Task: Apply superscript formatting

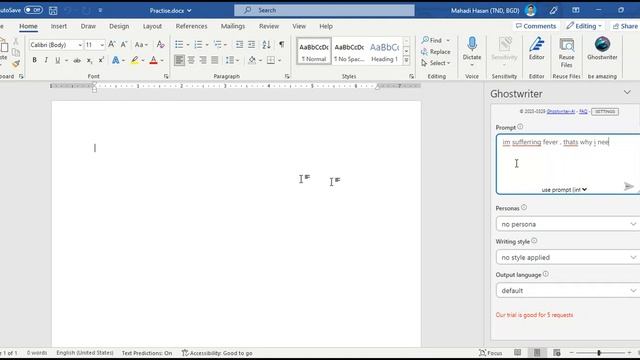Action: tap(101, 60)
